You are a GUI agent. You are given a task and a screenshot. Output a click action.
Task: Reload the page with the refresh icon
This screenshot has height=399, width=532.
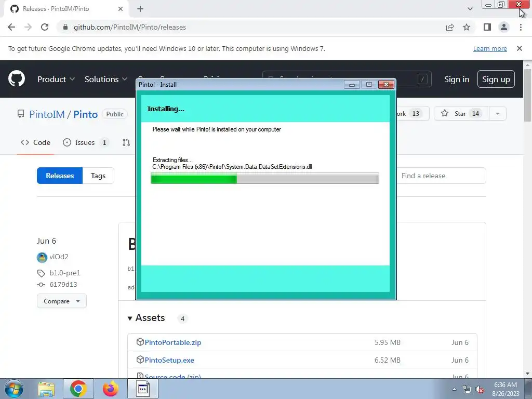[45, 27]
